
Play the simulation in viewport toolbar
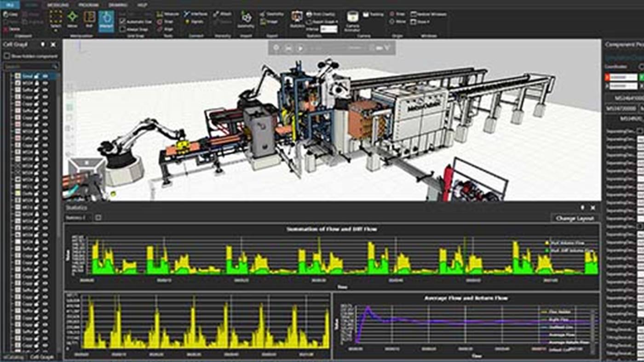click(x=300, y=47)
